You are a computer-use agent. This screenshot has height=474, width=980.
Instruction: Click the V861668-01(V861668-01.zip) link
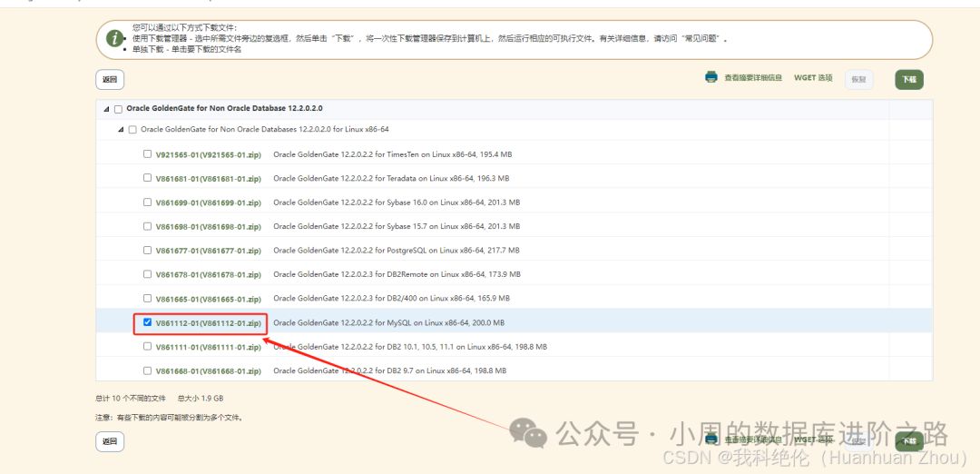[x=208, y=371]
